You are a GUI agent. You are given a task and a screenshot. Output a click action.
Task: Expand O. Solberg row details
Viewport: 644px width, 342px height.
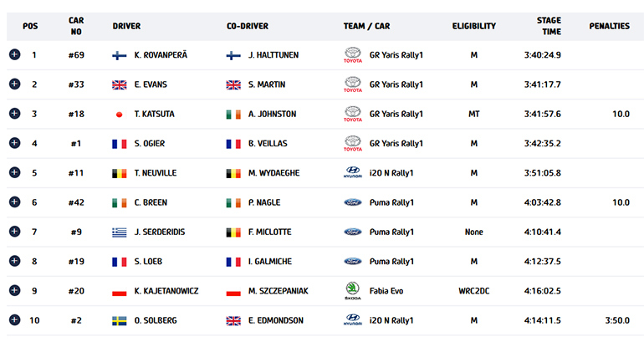tap(14, 320)
